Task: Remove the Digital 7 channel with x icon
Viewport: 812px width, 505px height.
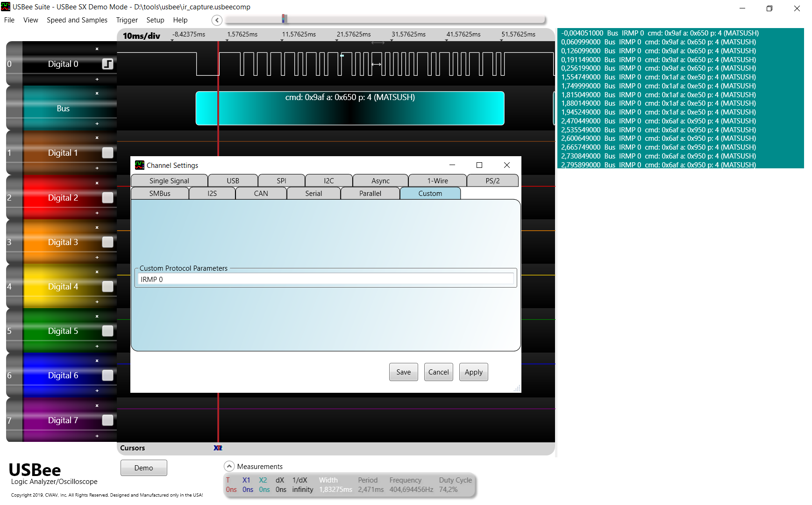Action: click(97, 405)
